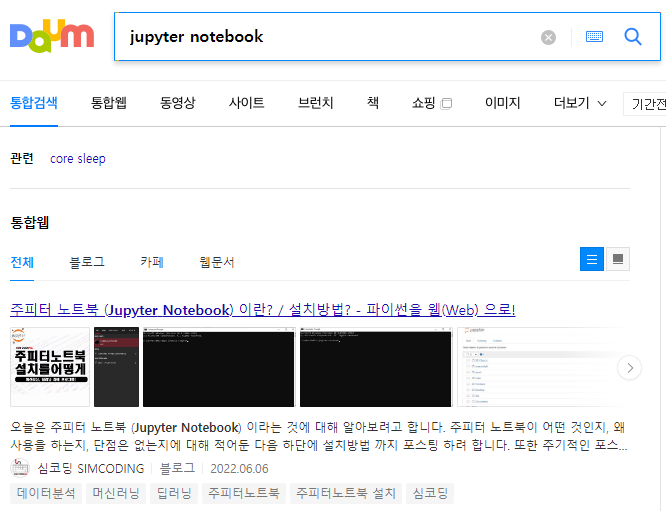Click the date 2022.06.06
Screen dimensions: 666x511
click(x=239, y=469)
